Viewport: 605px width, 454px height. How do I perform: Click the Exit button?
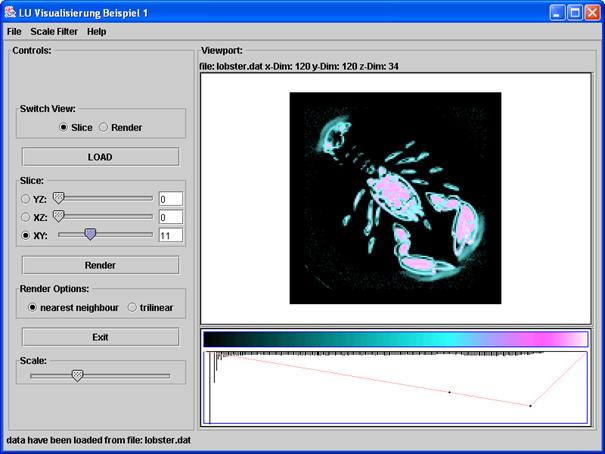coord(100,337)
